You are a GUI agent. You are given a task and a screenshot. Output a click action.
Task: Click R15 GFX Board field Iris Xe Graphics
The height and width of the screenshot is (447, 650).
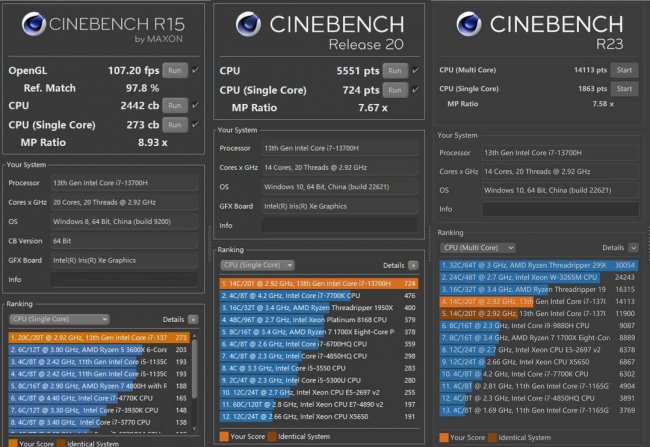124,260
